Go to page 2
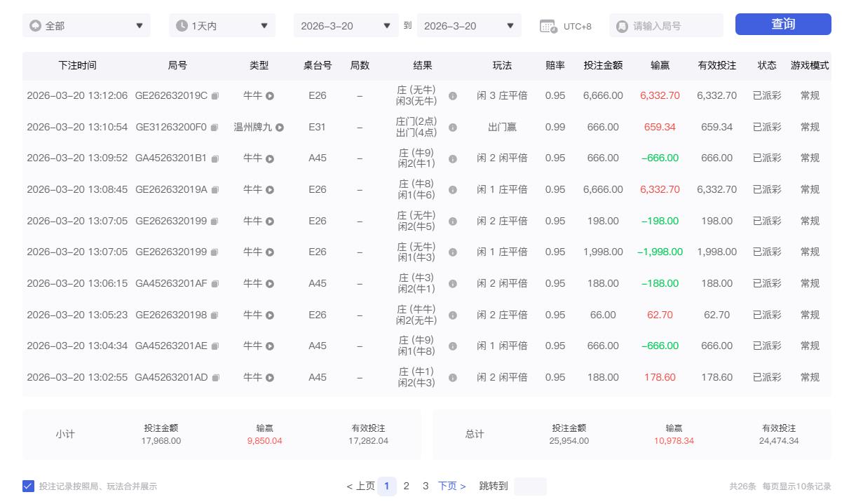 (x=406, y=486)
